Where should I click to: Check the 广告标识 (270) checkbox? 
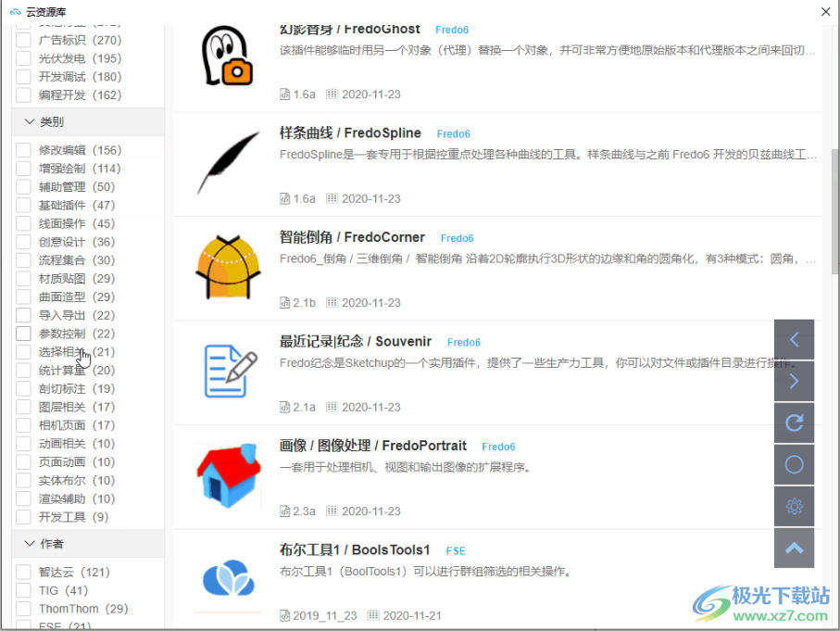23,40
